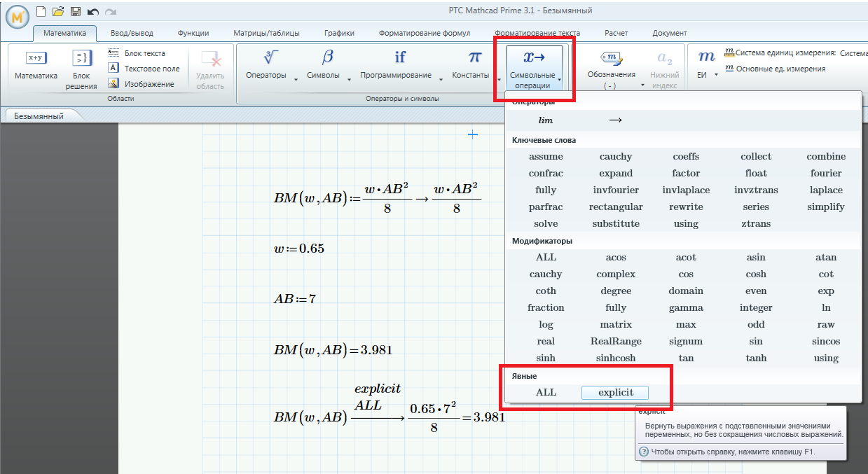Open the Обозначения labels control

point(612,69)
